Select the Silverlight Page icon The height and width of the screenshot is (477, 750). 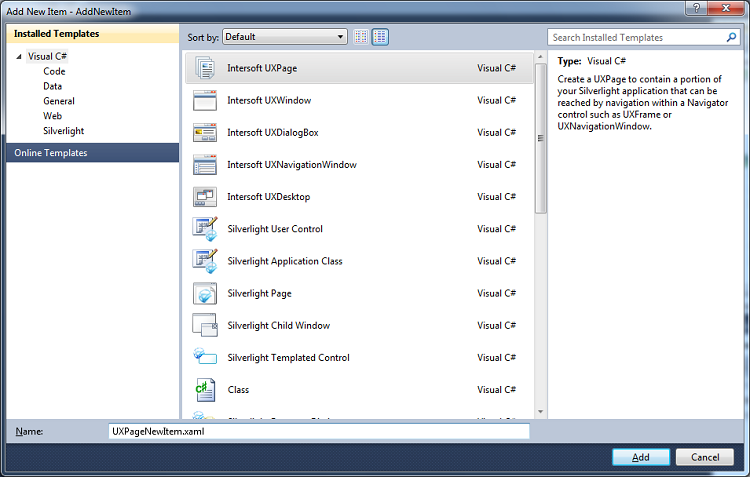205,293
